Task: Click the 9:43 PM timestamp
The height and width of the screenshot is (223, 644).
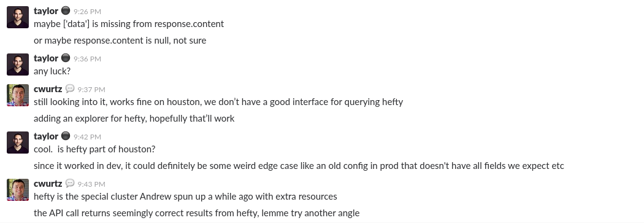Action: pyautogui.click(x=91, y=184)
